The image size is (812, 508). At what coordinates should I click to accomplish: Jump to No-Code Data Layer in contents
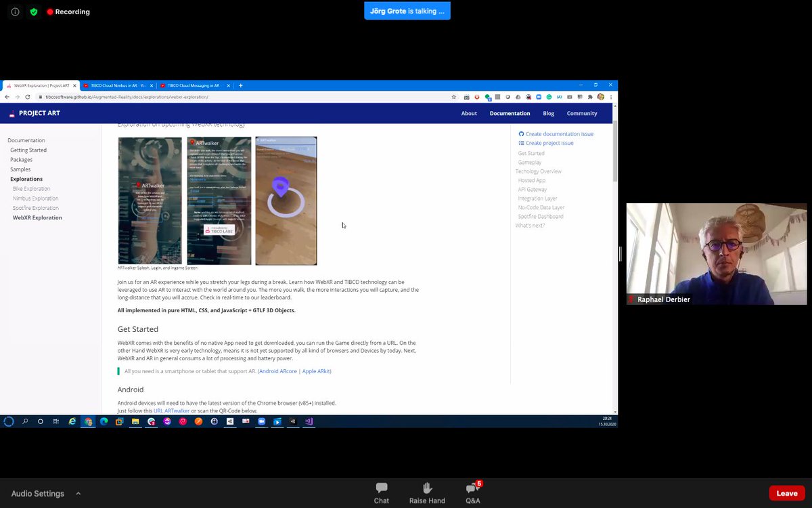[541, 207]
